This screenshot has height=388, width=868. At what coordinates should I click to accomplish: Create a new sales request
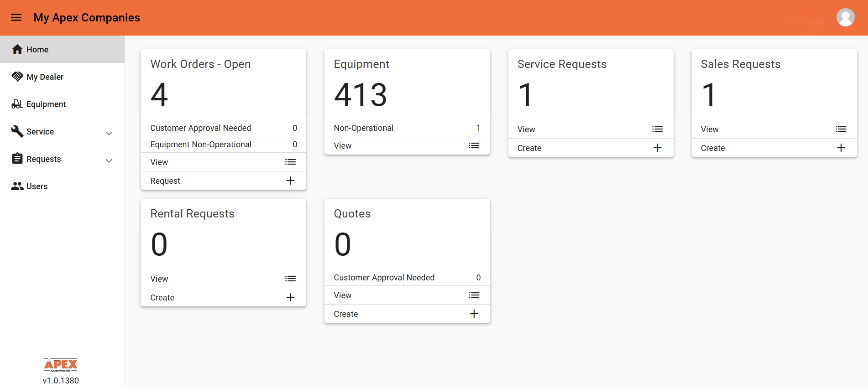(x=774, y=148)
